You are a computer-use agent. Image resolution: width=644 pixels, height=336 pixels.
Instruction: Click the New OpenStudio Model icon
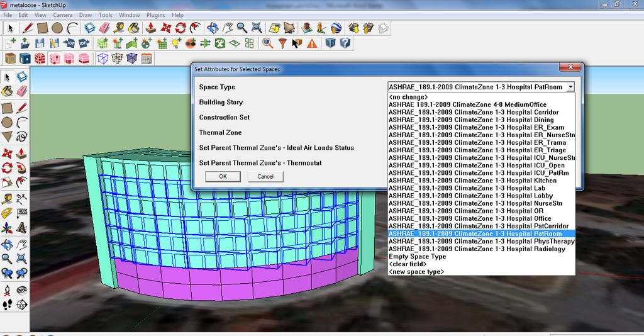click(10, 43)
